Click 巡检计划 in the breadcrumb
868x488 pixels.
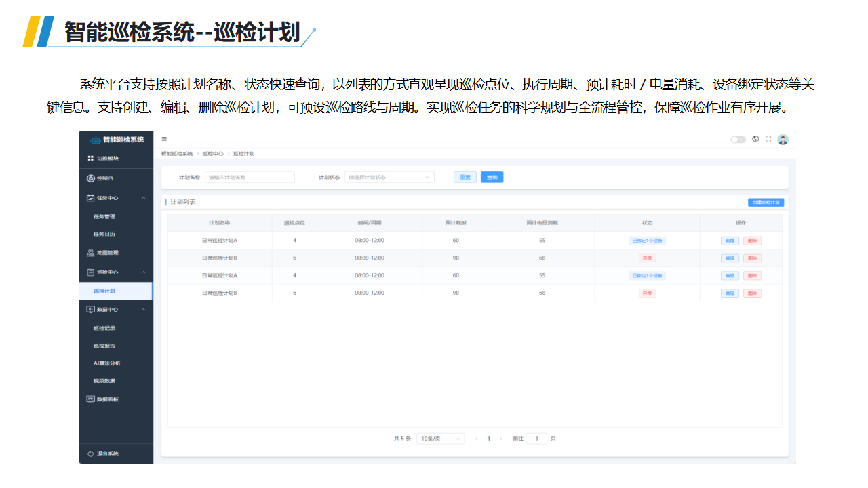pos(243,154)
